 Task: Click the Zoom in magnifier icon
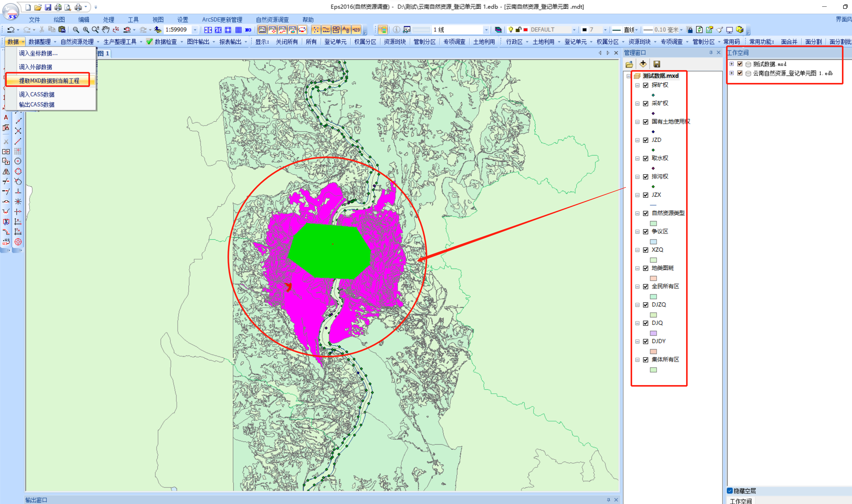click(86, 30)
